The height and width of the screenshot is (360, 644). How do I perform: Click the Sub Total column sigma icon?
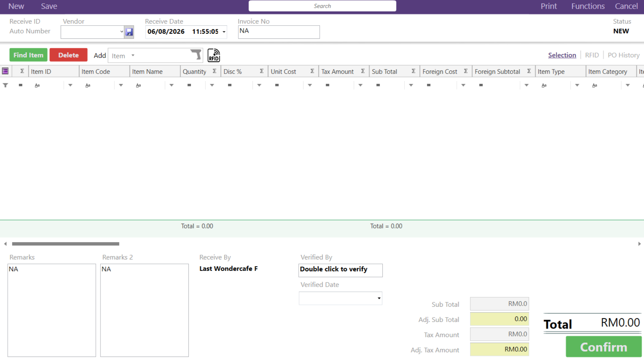click(x=413, y=71)
